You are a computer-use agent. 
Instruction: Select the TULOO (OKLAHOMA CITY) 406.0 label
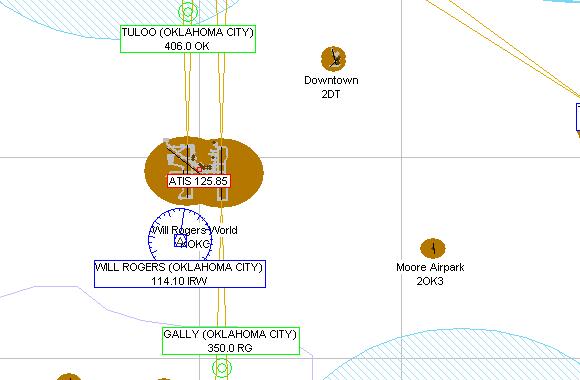(188, 39)
